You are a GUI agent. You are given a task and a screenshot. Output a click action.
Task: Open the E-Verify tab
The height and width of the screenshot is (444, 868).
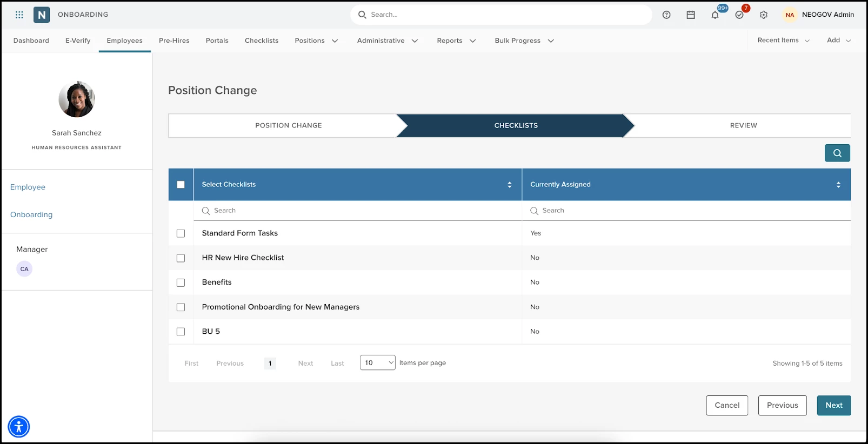click(78, 41)
